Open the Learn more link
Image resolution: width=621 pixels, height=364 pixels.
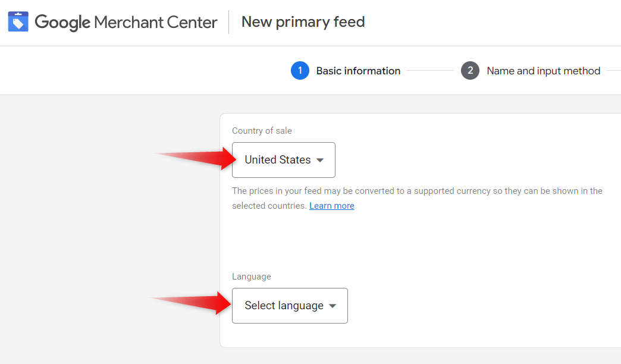point(332,206)
